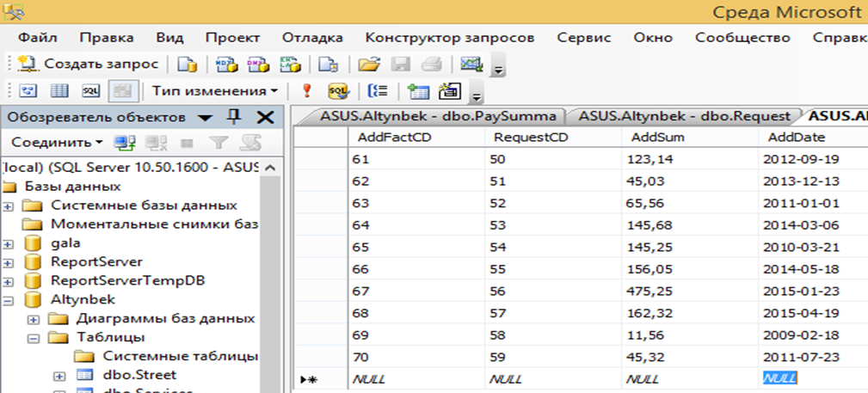The image size is (868, 393).
Task: Open the Сервис menu
Action: 584,38
